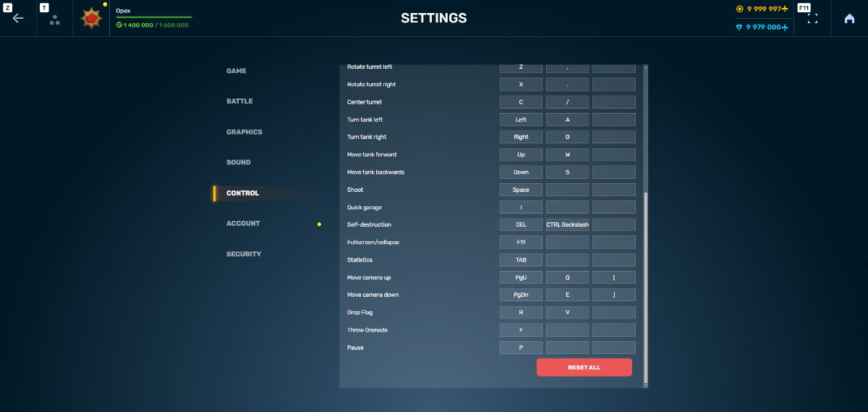Open the Graphics settings tab
Viewport: 868px width, 412px height.
(x=244, y=132)
